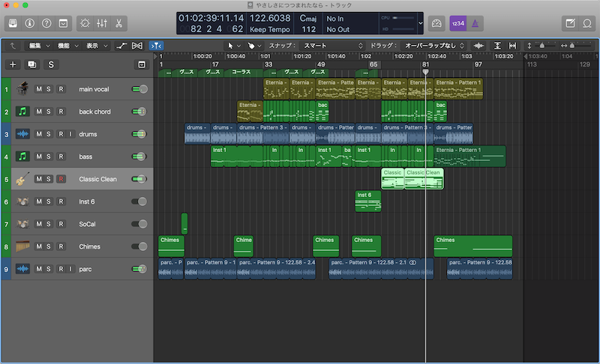Image resolution: width=600 pixels, height=364 pixels.
Task: Toggle the 1234 count-in button
Action: pyautogui.click(x=457, y=24)
